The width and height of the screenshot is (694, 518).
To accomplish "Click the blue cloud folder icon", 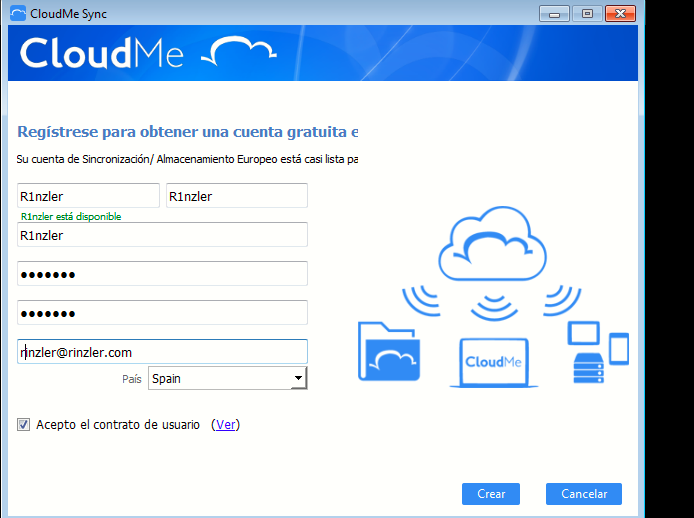I will [389, 352].
